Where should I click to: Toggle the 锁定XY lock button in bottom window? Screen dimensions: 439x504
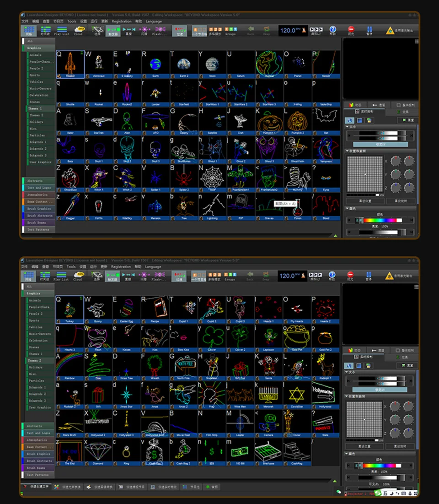(x=380, y=390)
